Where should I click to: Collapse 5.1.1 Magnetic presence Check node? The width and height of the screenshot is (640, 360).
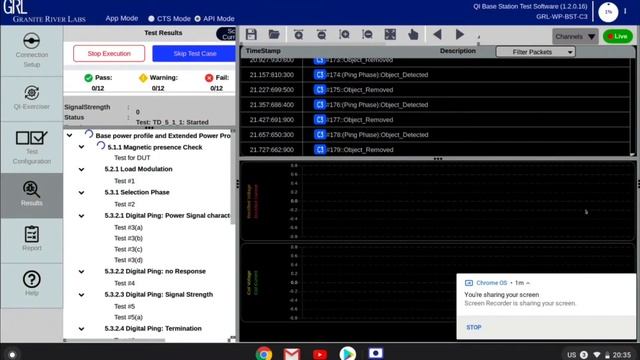click(82, 147)
